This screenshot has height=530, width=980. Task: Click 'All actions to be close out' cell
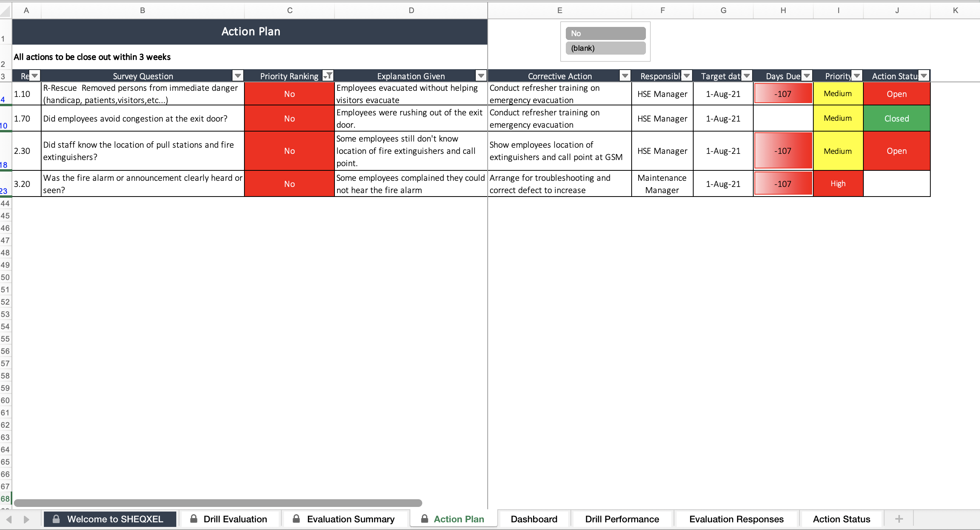tap(250, 57)
